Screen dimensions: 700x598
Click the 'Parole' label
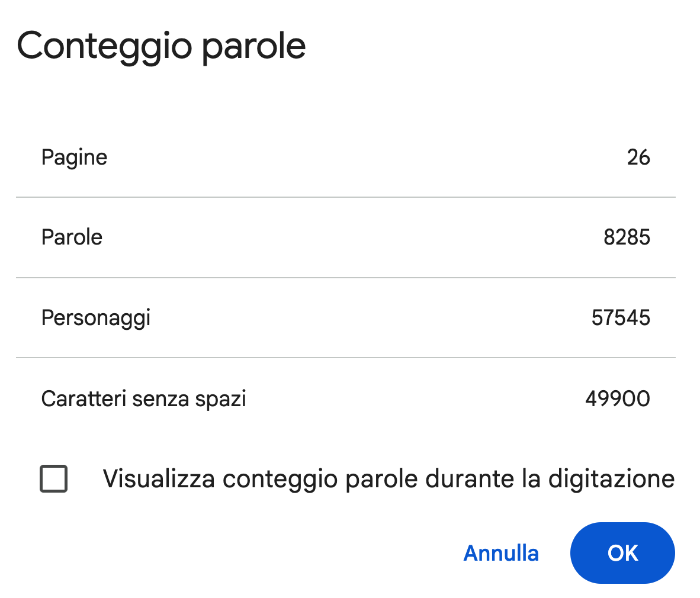[x=72, y=237]
